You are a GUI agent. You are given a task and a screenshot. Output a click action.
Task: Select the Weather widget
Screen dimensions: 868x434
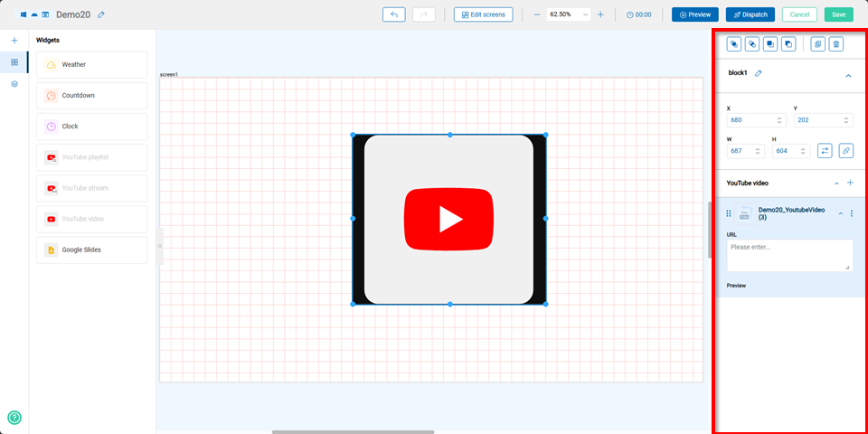91,65
